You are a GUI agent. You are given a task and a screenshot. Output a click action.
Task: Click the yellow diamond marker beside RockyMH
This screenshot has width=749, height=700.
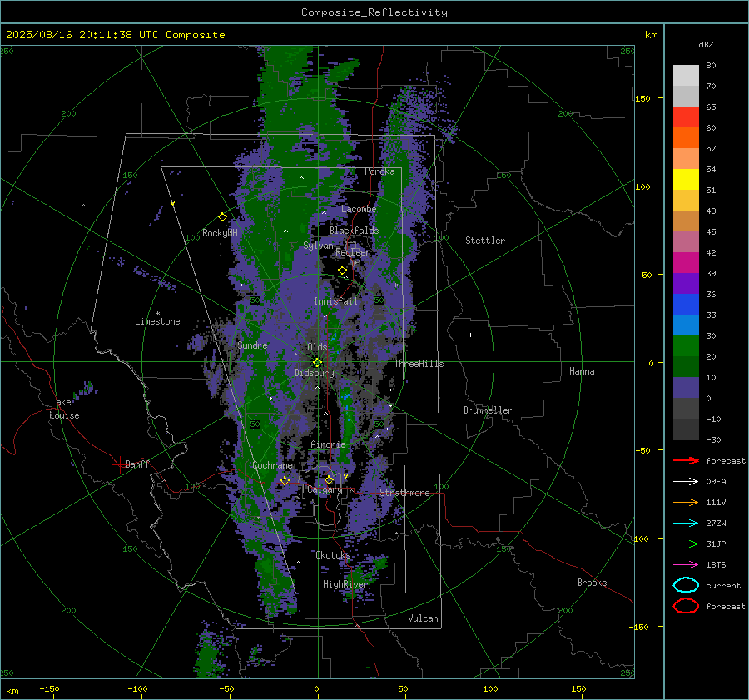coord(222,217)
